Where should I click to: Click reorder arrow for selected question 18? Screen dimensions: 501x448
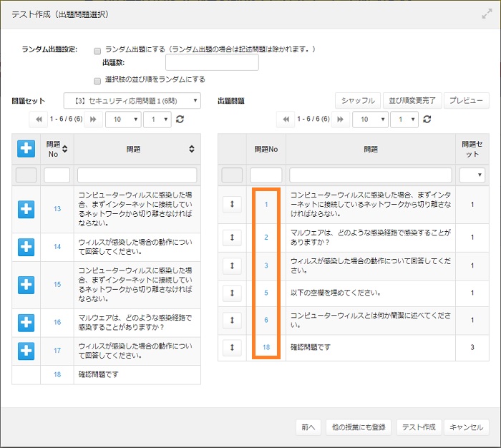point(232,347)
